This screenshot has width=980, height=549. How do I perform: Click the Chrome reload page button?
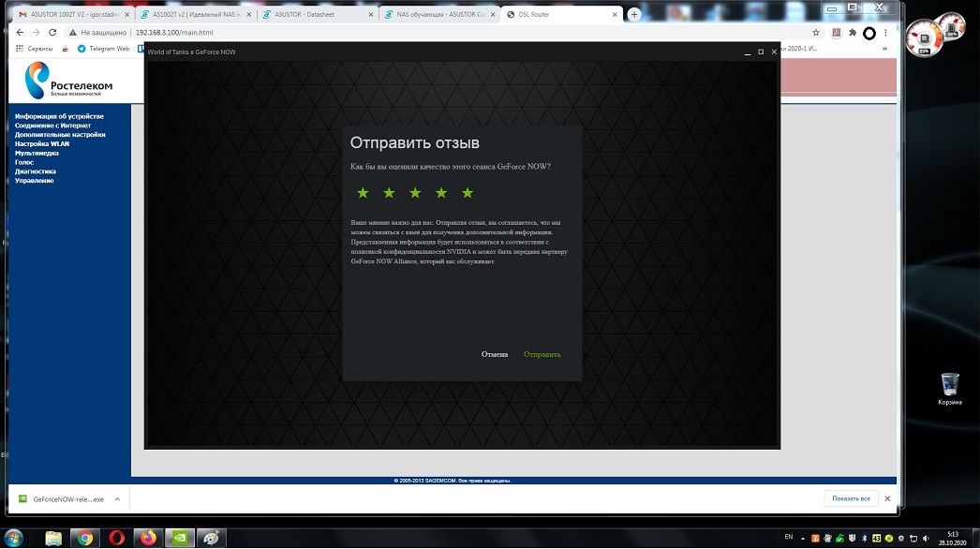55,32
